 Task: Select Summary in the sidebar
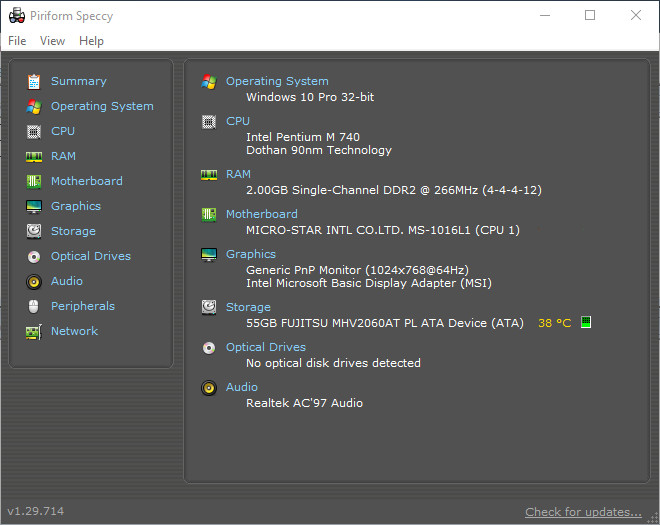click(x=79, y=81)
